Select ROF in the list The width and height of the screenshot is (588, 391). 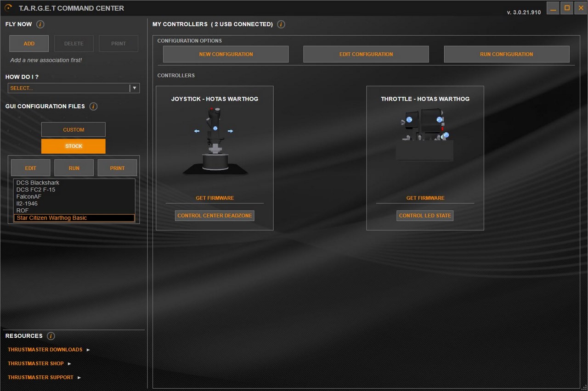pyautogui.click(x=74, y=211)
